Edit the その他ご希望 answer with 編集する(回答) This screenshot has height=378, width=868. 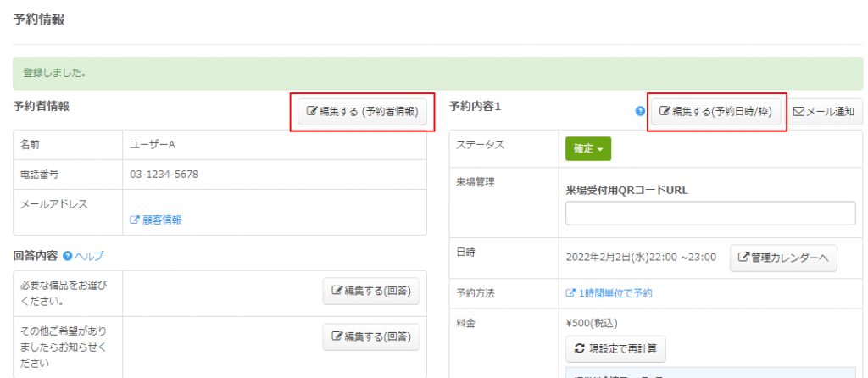tap(371, 337)
